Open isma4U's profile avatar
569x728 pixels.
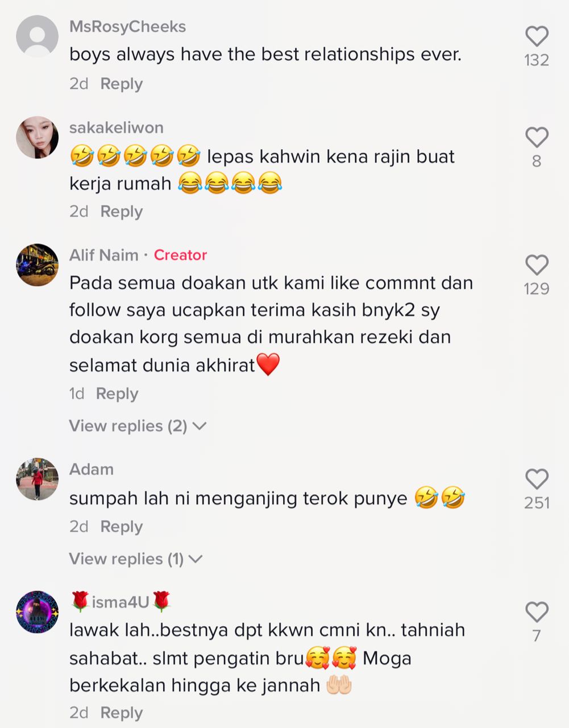38,611
